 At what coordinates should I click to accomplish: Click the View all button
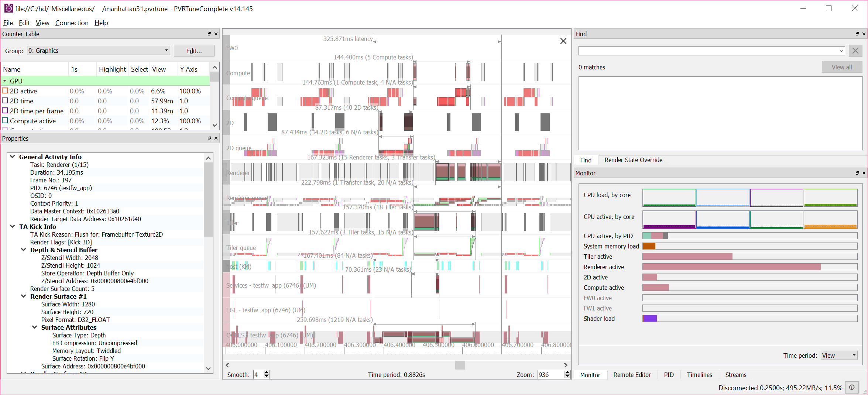tap(842, 67)
